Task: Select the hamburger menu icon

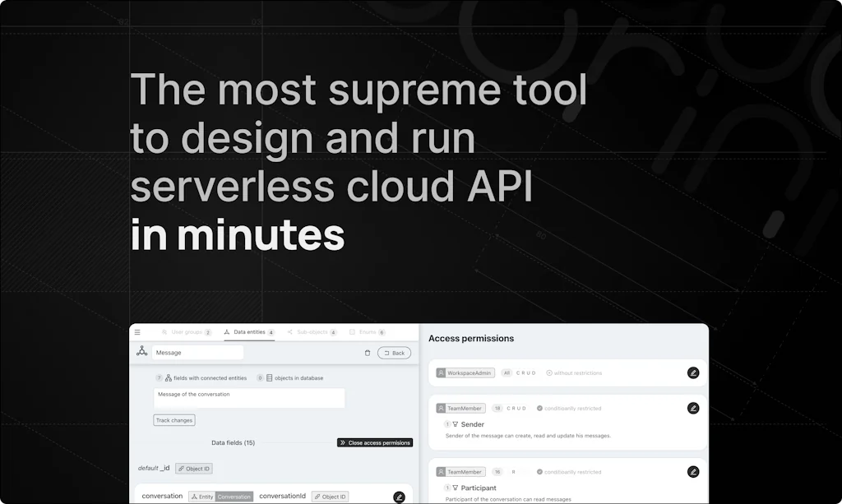Action: (x=137, y=332)
